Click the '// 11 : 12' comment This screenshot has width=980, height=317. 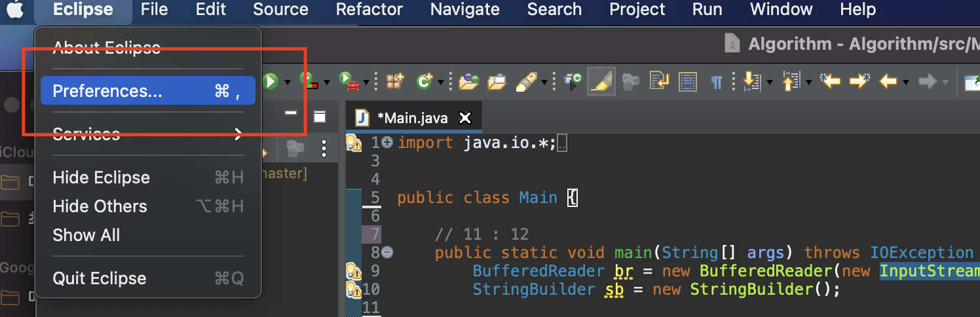482,234
